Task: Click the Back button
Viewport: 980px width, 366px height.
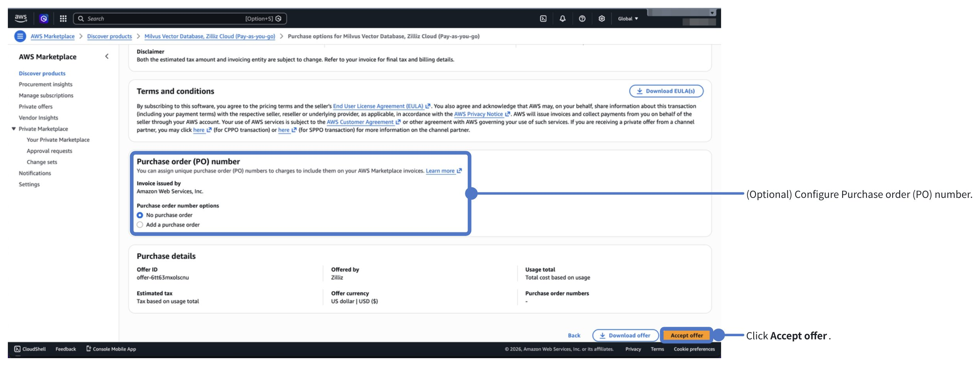Action: tap(574, 335)
